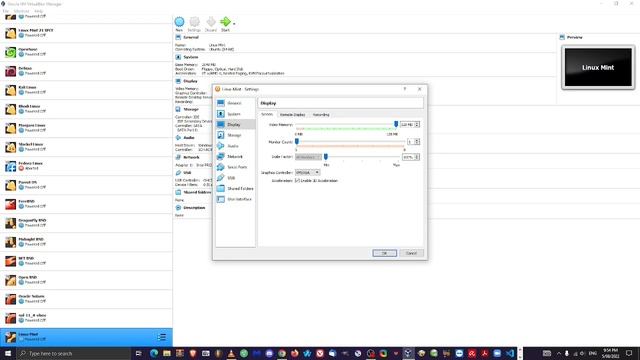Open the Graphics Controller dropdown
Viewport: 640px width, 360px height.
click(307, 173)
